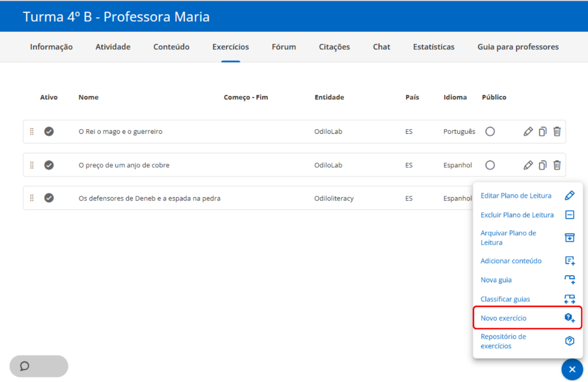Mark O Rei o mago e o guerreiro as public
The height and width of the screenshot is (382, 588).
click(490, 132)
